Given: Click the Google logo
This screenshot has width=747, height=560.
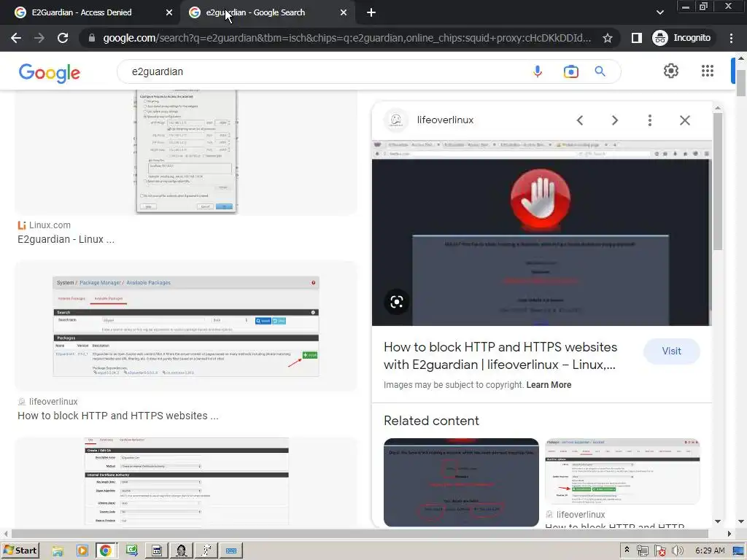Looking at the screenshot, I should tap(50, 72).
